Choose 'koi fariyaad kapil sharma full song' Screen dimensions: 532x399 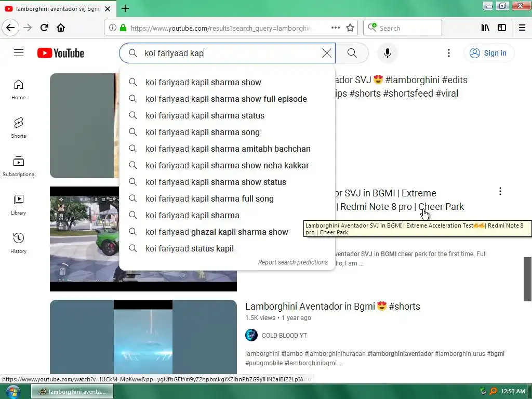pos(228,198)
